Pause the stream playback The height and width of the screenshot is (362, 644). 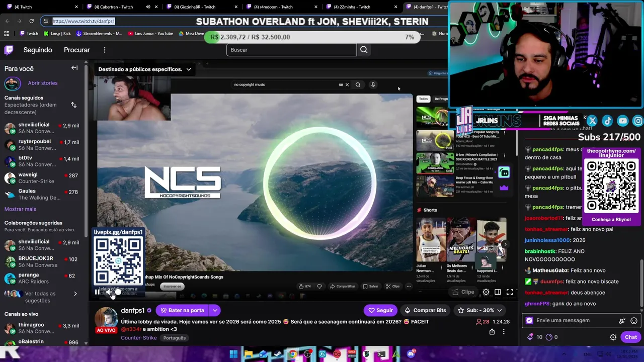coord(97,292)
